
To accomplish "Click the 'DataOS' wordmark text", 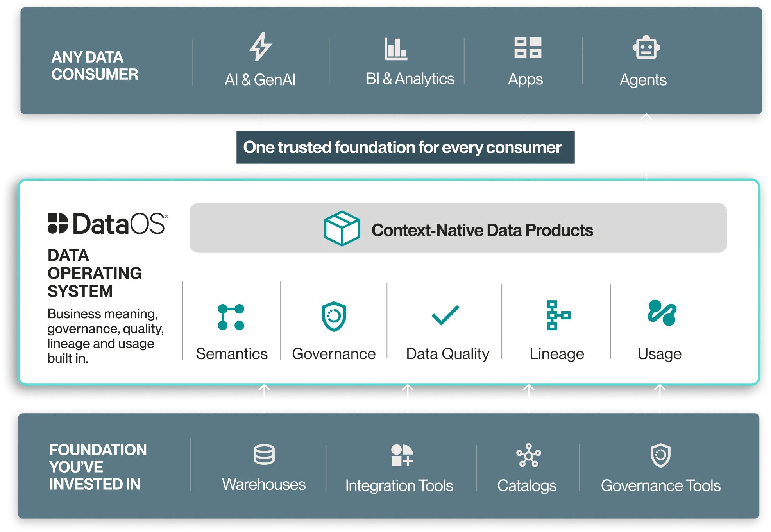I will pyautogui.click(x=120, y=224).
